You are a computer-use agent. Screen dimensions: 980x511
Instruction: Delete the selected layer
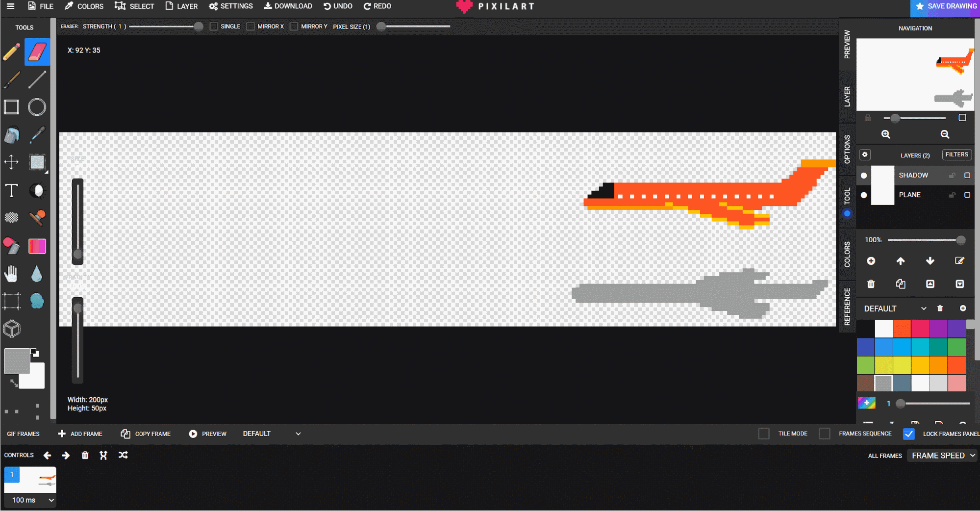[871, 284]
